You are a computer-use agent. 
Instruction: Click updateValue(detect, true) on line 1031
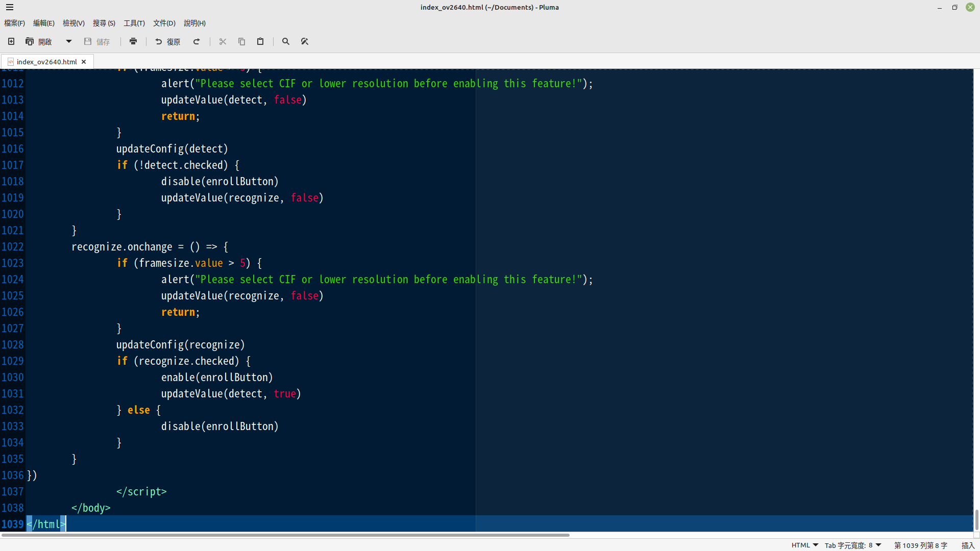coord(231,394)
